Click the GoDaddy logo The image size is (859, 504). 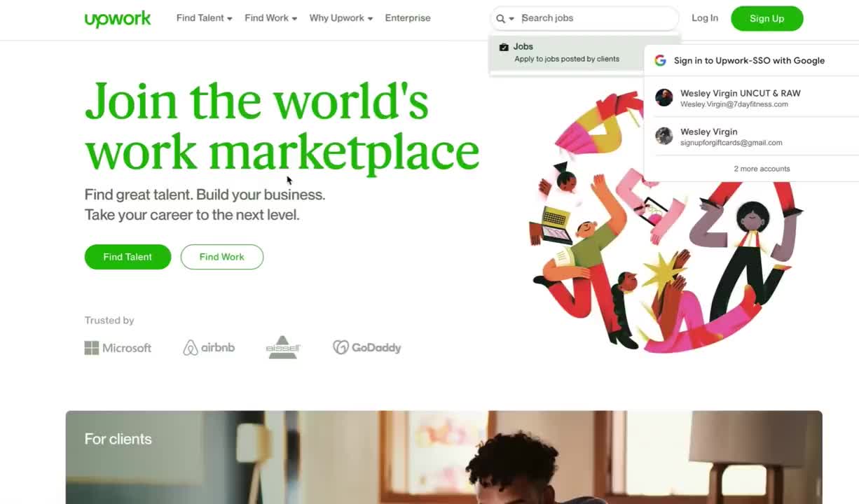pyautogui.click(x=367, y=347)
